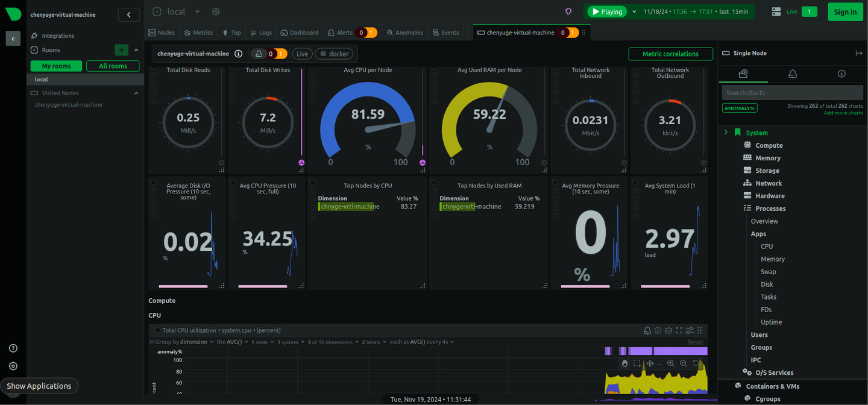Screen dimensions: 868x405
Task: Toggle the ANOMALY% filter badge
Action: pos(740,108)
